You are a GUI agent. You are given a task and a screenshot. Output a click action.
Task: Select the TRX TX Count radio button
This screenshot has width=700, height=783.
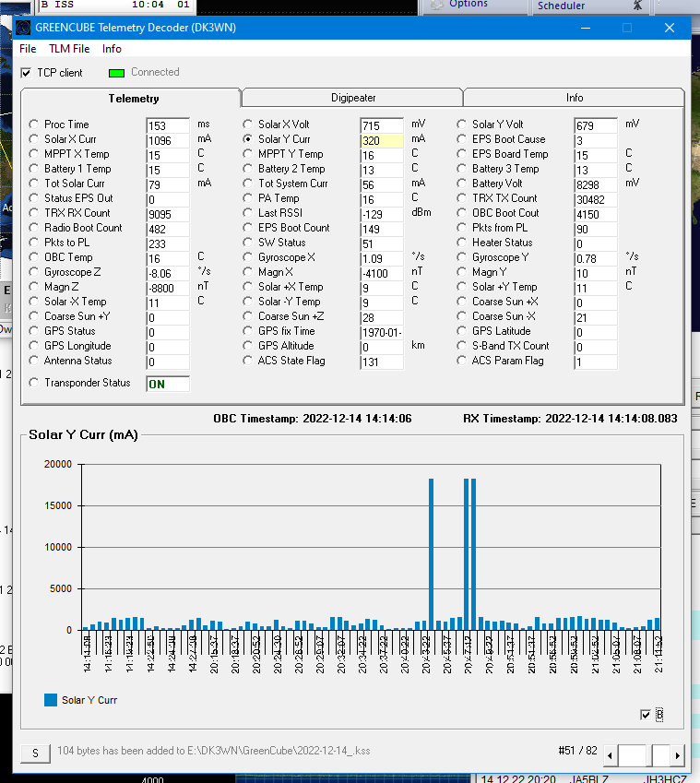point(462,198)
